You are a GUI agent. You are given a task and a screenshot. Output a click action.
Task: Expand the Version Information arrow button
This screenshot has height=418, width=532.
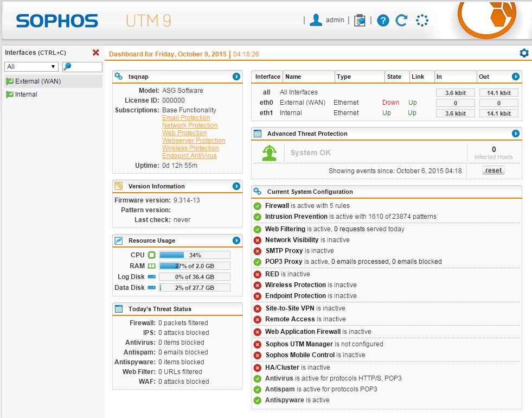click(x=236, y=186)
